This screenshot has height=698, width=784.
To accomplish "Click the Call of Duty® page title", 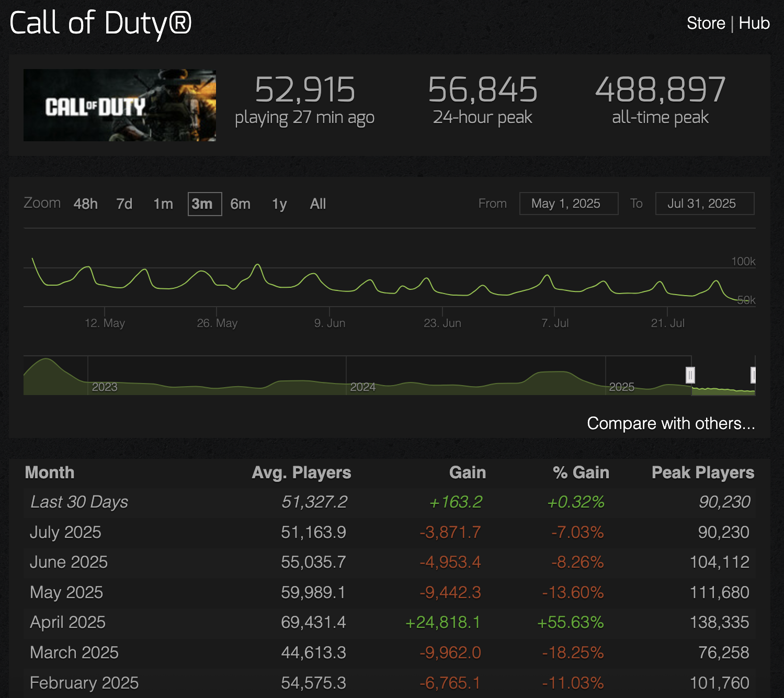I will pos(100,24).
